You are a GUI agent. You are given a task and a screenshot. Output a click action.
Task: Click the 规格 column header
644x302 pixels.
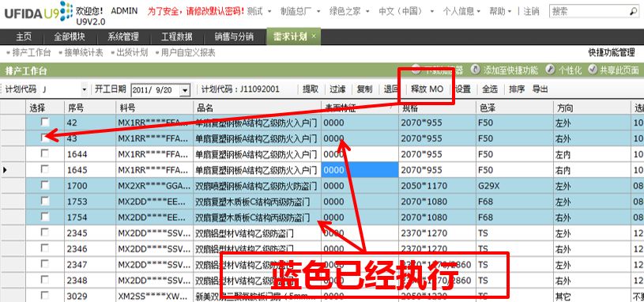(437, 108)
